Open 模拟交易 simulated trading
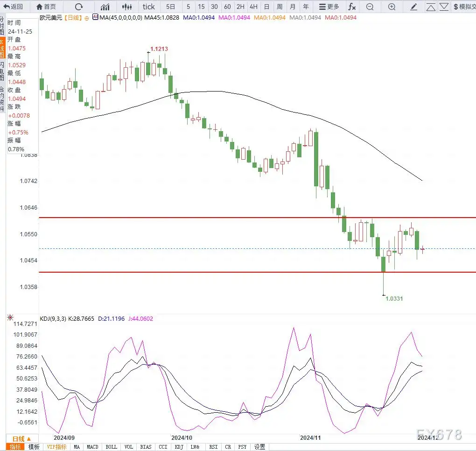This screenshot has height=451, width=476. (x=464, y=7)
